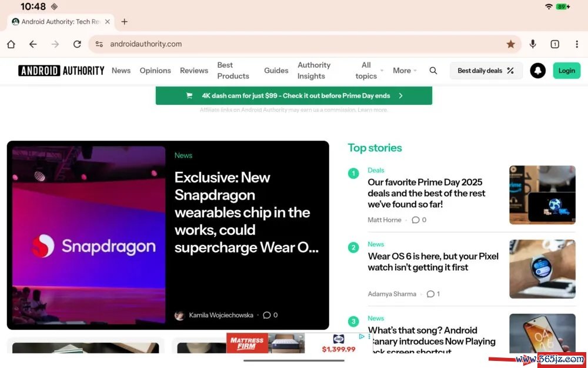
Task: Open Prime Day deals thumbnail
Action: tap(542, 195)
